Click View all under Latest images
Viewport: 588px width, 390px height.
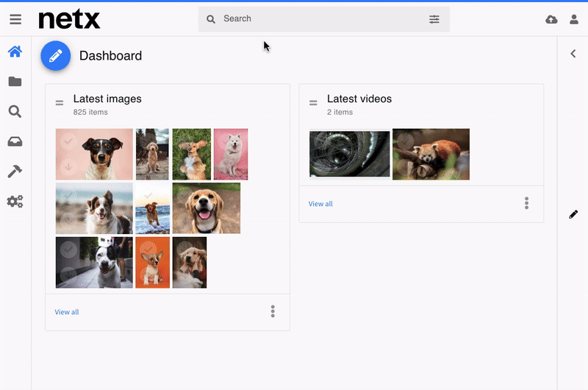67,312
